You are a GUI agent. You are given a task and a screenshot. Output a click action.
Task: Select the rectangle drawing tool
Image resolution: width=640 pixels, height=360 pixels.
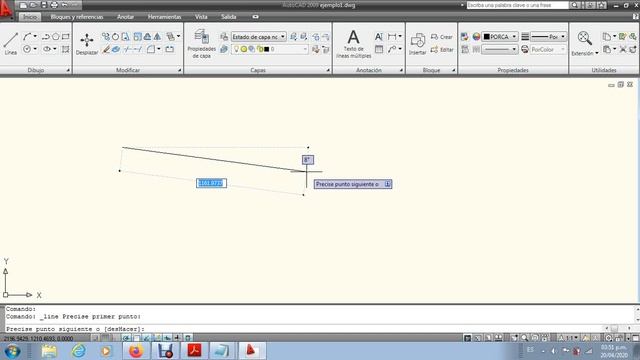click(66, 37)
